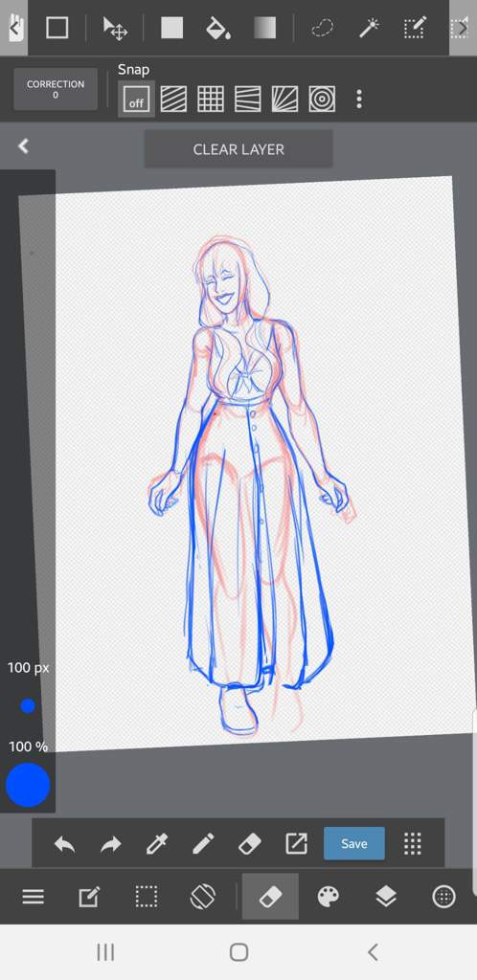Open the main hamburger menu
477x980 pixels.
click(x=34, y=897)
